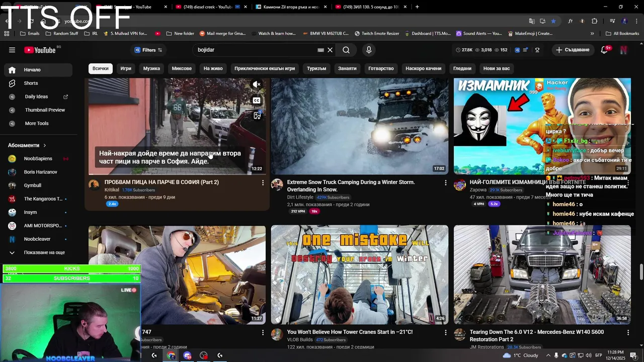Click the translate page icon in address bar
Screen dimensions: 644x362
532,21
